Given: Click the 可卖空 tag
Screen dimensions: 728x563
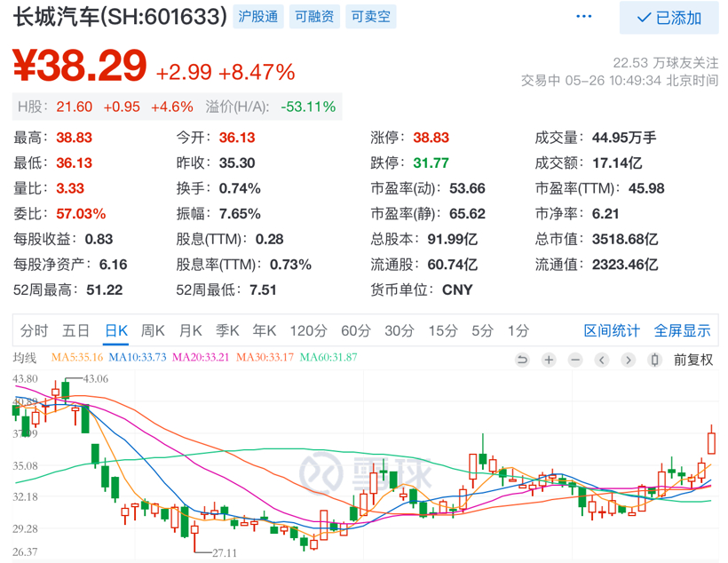Looking at the screenshot, I should [x=370, y=17].
